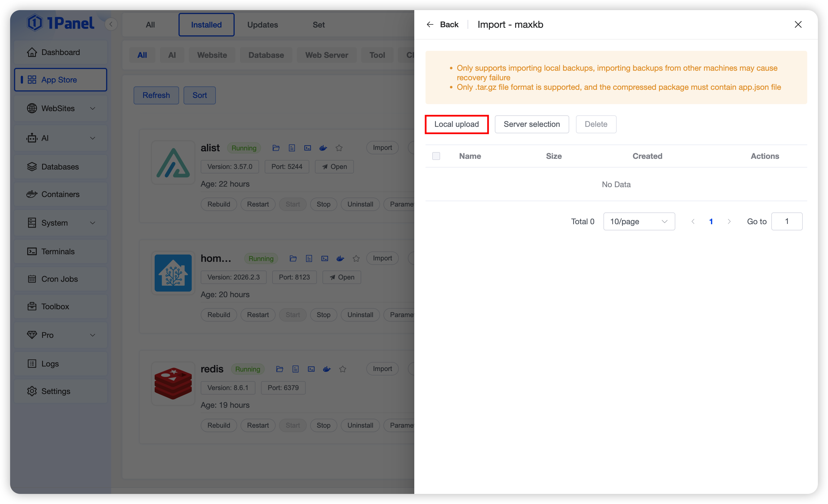The width and height of the screenshot is (828, 504).
Task: Click the Go to page input
Action: (786, 221)
